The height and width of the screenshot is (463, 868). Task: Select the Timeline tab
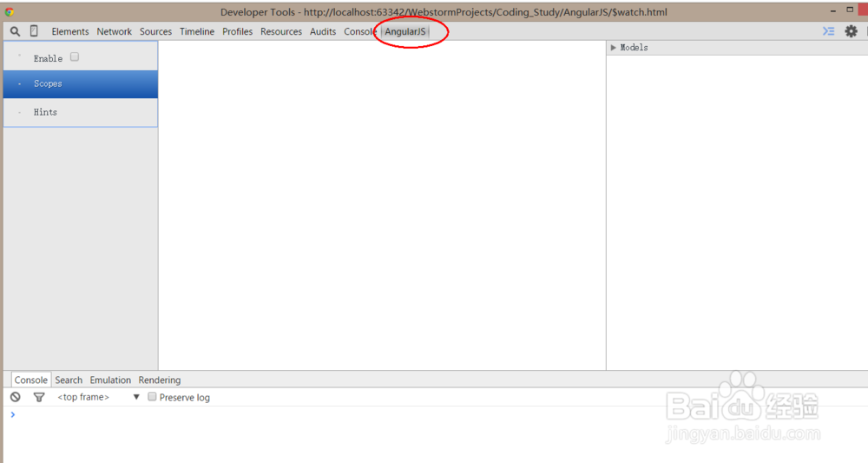tap(196, 31)
